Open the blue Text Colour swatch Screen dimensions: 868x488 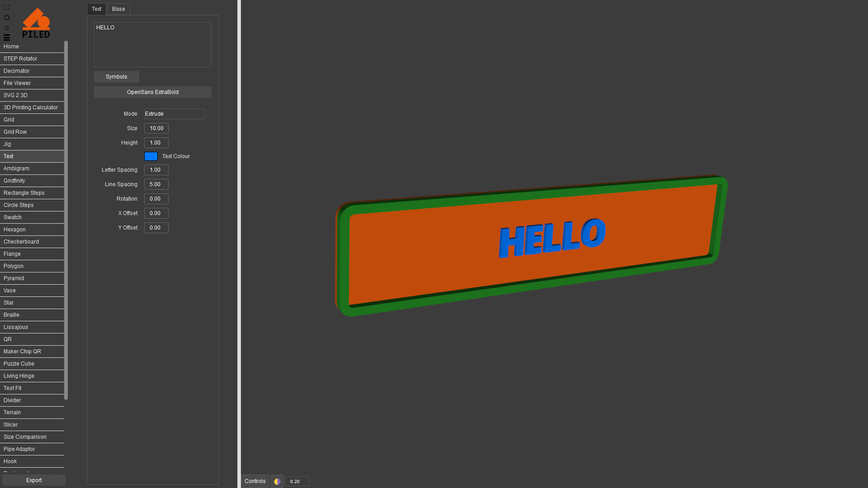pos(151,156)
